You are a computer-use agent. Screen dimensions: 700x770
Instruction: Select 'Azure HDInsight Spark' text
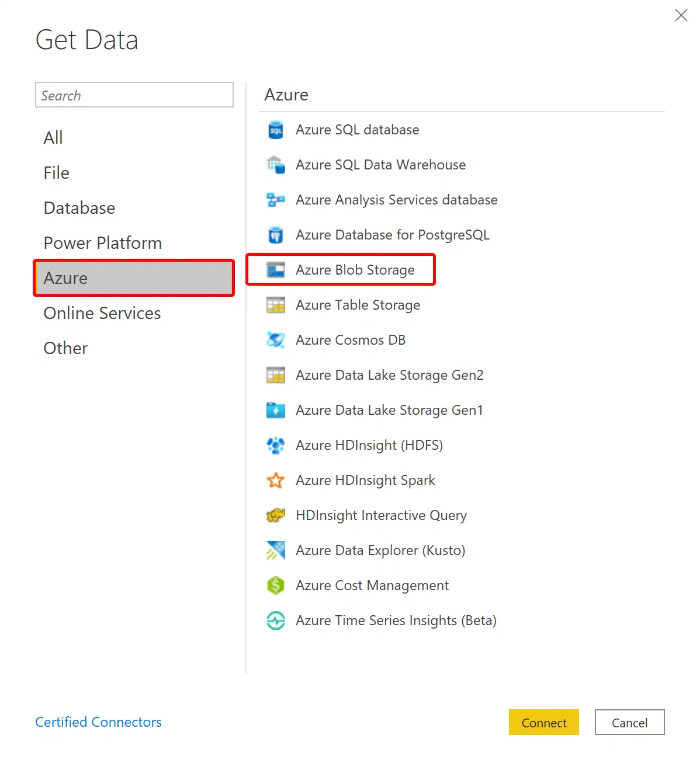tap(366, 480)
